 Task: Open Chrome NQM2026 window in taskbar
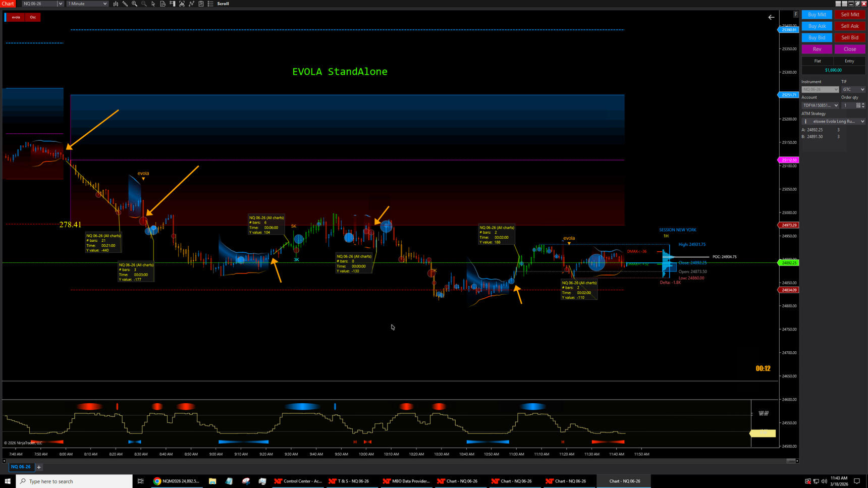(x=176, y=481)
